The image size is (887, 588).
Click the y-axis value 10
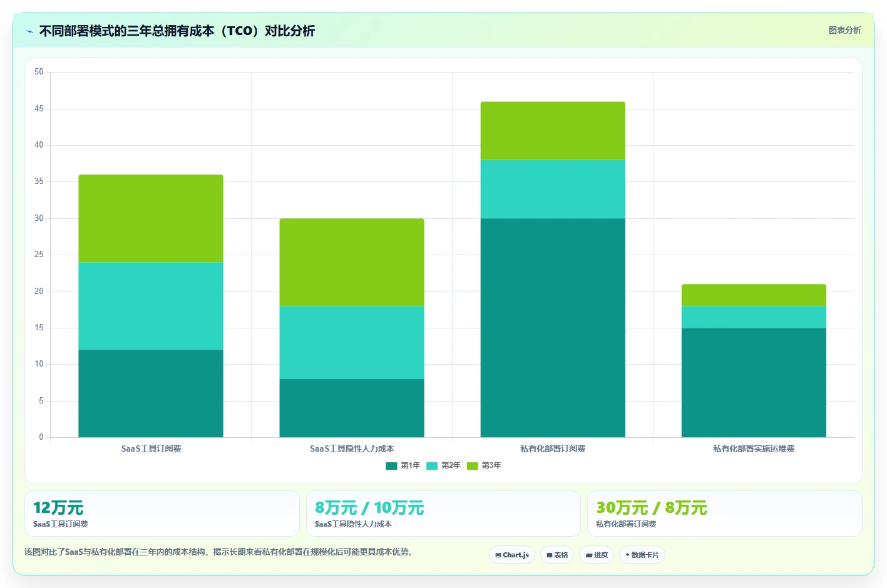(39, 364)
